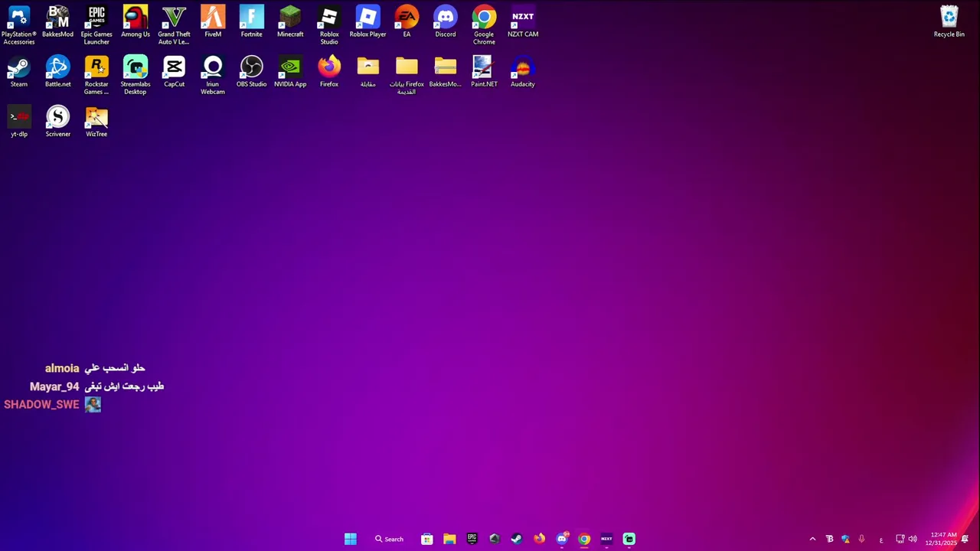Select the Battle.net desktop icon
The image size is (980, 551).
click(x=57, y=72)
